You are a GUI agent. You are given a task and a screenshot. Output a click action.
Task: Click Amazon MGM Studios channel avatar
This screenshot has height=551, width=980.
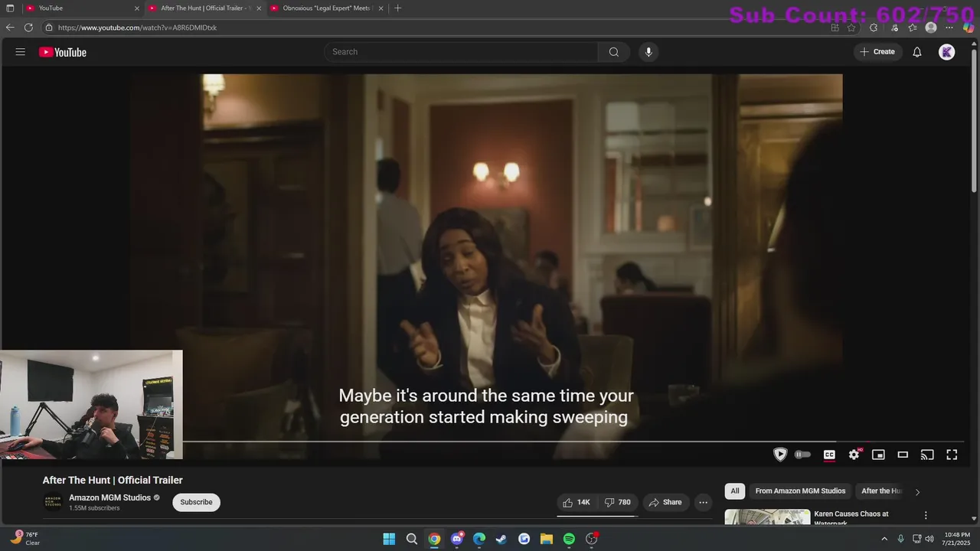pos(53,502)
